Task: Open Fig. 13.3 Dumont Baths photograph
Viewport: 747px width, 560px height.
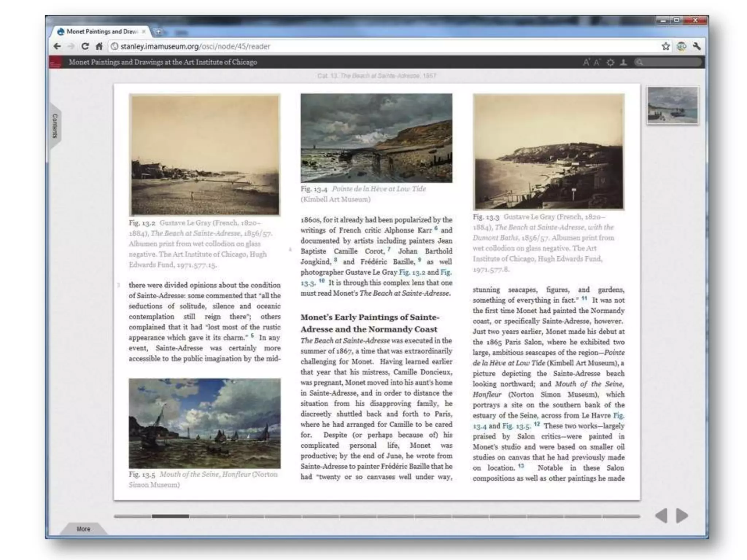Action: coord(549,152)
